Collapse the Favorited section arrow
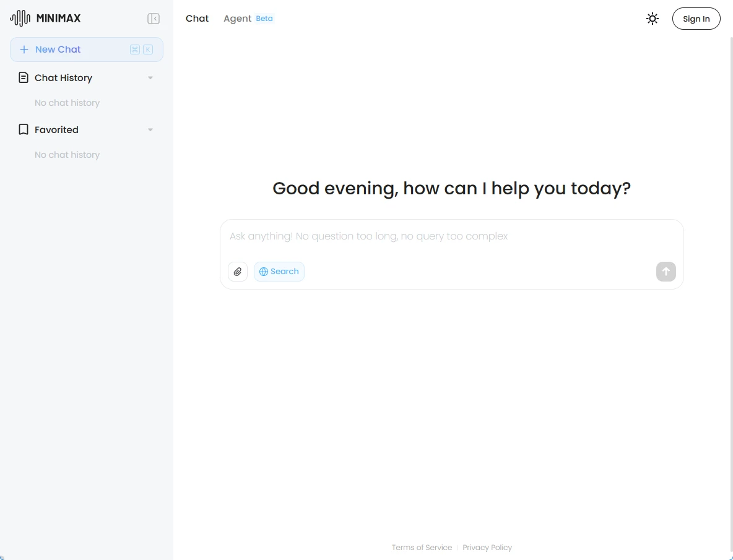 [x=150, y=130]
